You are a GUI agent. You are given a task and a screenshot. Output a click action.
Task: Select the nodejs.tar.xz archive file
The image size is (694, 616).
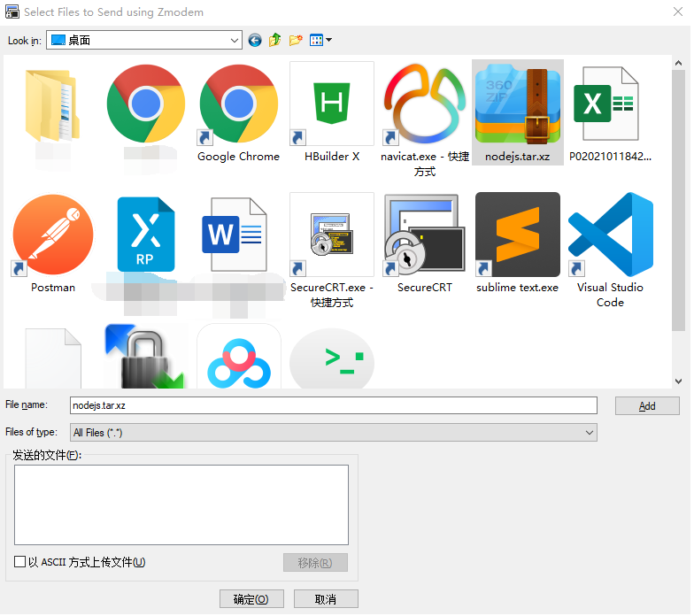(x=517, y=112)
